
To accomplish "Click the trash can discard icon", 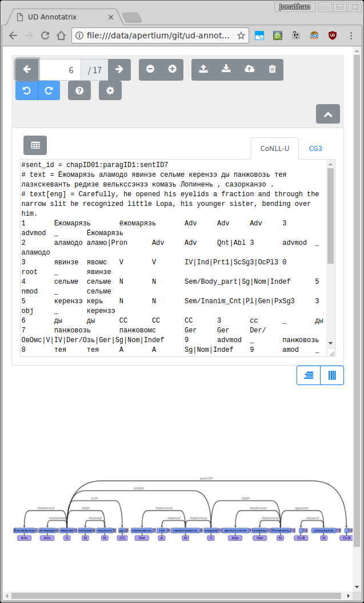I will click(x=272, y=70).
